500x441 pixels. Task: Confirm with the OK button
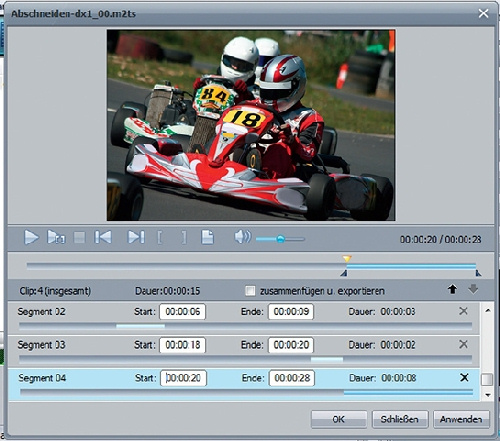[x=339, y=419]
